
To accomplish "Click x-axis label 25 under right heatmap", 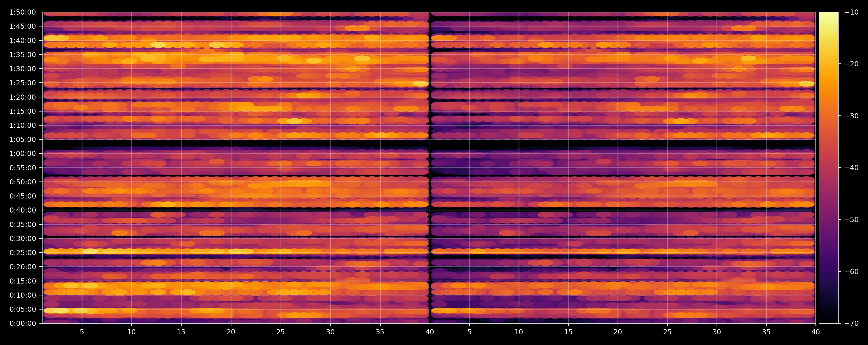I will coord(667,332).
